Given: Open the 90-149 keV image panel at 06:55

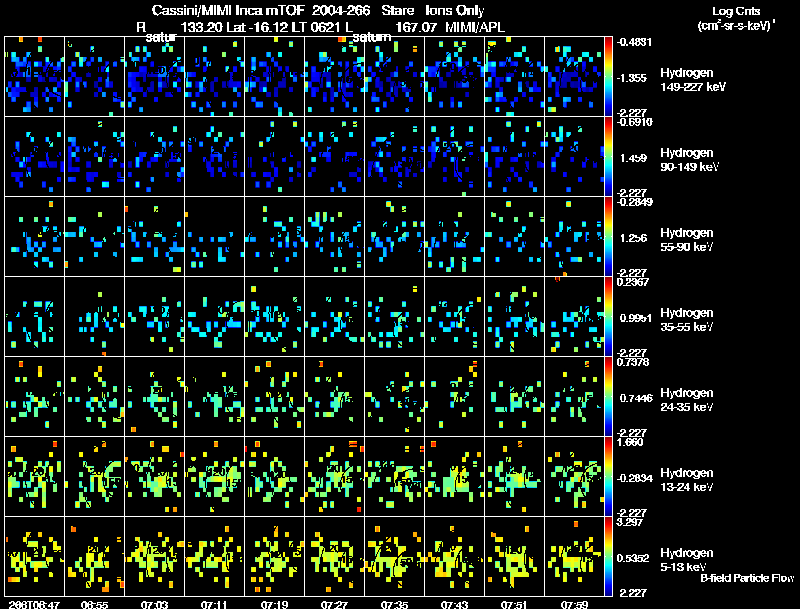Looking at the screenshot, I should tap(94, 157).
